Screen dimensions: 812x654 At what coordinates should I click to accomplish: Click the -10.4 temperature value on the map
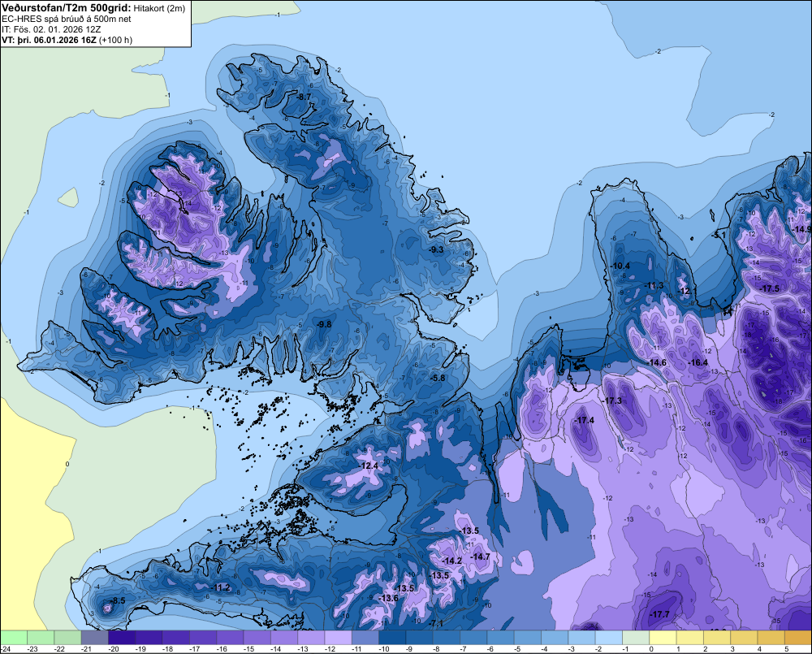point(620,266)
